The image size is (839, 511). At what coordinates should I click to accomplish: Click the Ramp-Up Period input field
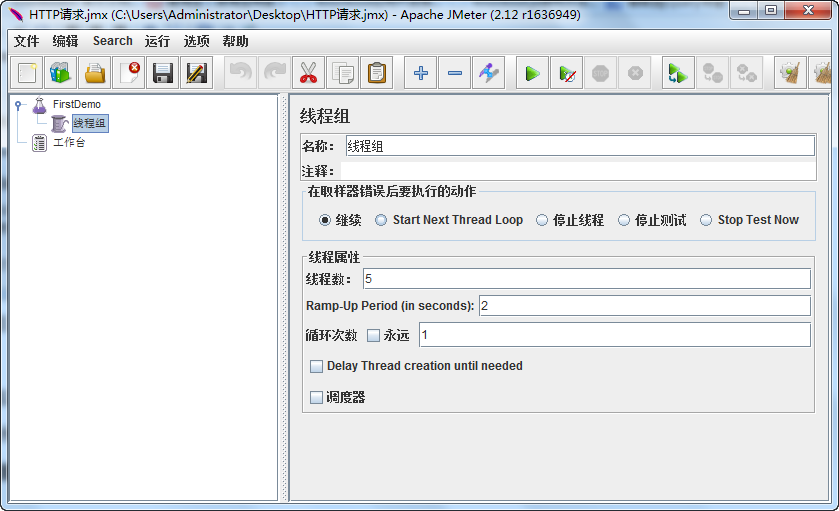(x=645, y=306)
